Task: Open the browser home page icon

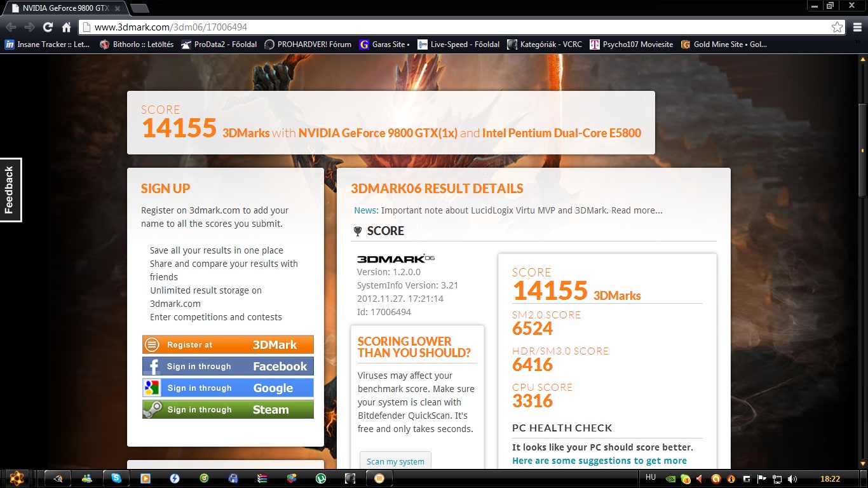Action: coord(66,27)
